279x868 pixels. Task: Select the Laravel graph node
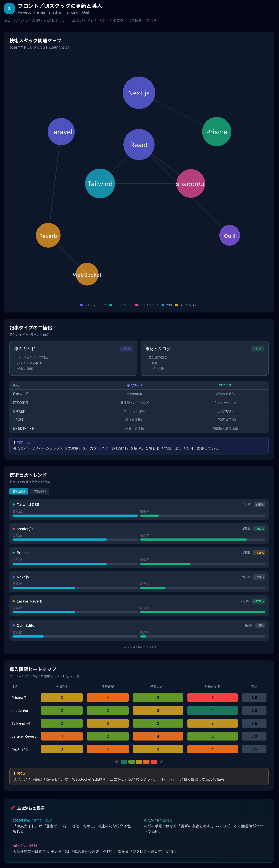[x=61, y=132]
